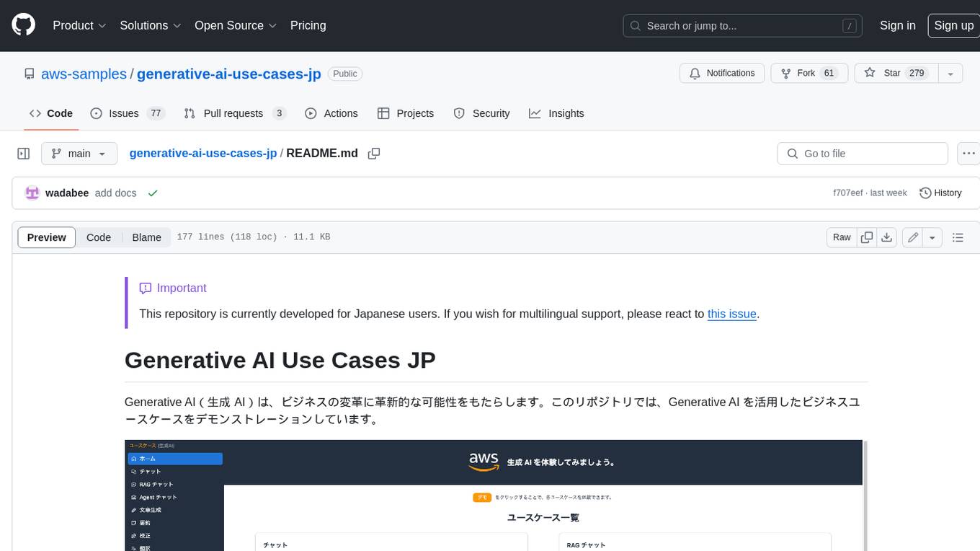
Task: Expand the Product menu
Action: point(79,25)
